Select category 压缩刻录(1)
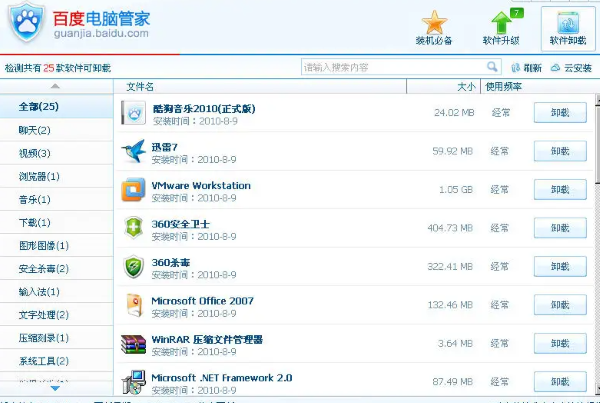The height and width of the screenshot is (403, 600). tap(57, 338)
